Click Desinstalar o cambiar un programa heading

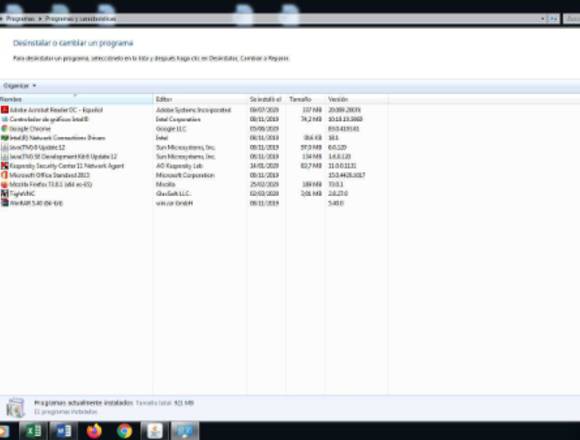[x=73, y=43]
